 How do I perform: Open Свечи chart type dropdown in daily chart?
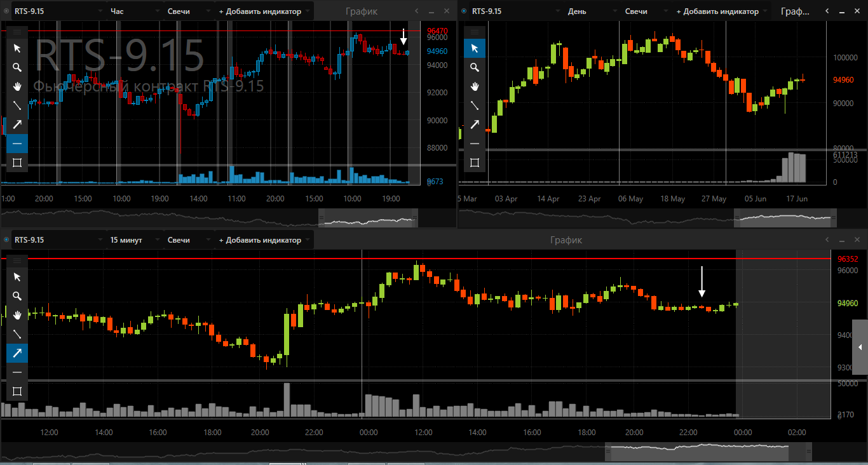click(646, 11)
